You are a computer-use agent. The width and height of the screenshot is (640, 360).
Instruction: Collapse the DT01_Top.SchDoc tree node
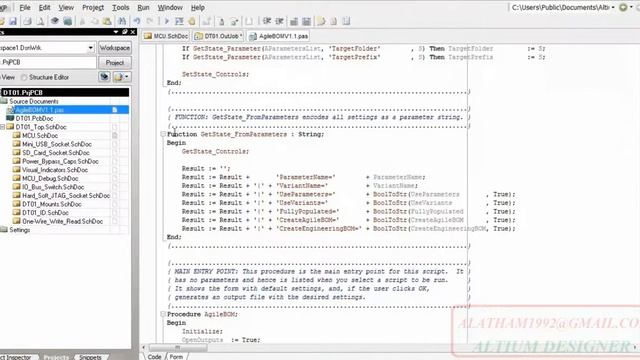click(2, 127)
